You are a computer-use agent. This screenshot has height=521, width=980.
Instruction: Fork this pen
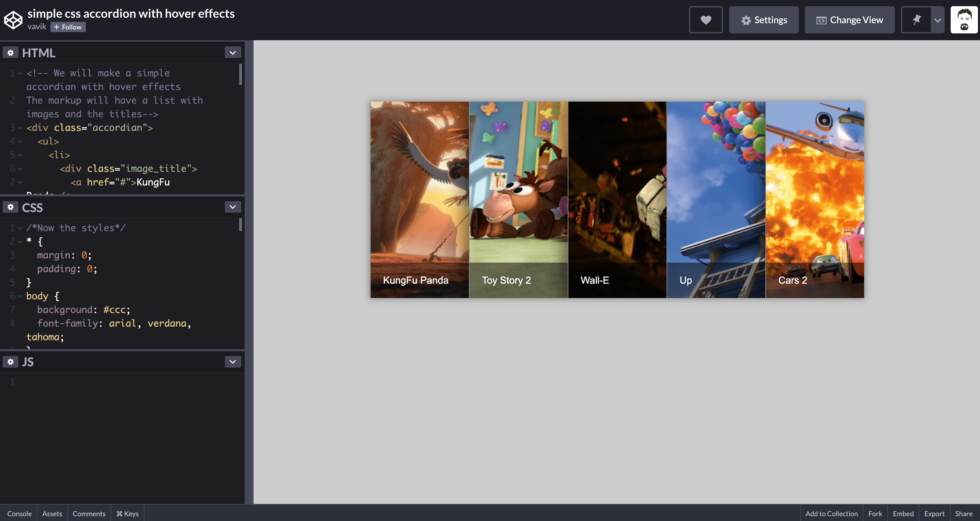click(875, 513)
